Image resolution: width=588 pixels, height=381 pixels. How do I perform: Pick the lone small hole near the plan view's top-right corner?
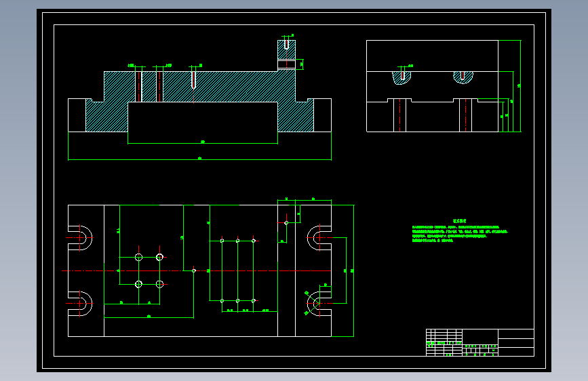[x=286, y=223]
